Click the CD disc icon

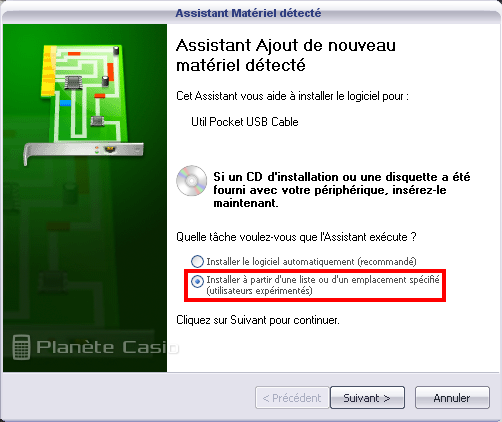pos(191,180)
